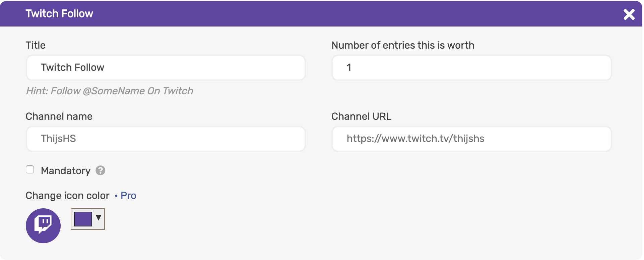Click the Channel name field showing ThijsHS
This screenshot has height=260, width=644.
click(166, 139)
